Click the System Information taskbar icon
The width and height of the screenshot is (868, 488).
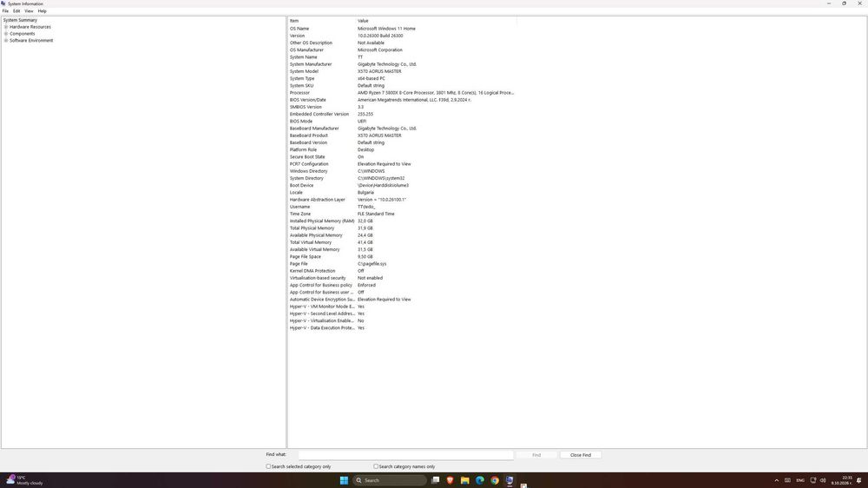pyautogui.click(x=510, y=480)
